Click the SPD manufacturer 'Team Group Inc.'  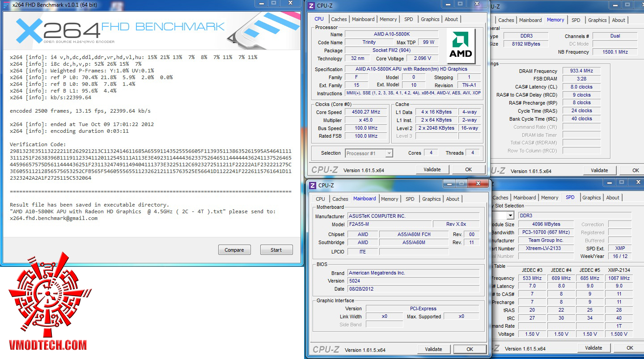546,241
